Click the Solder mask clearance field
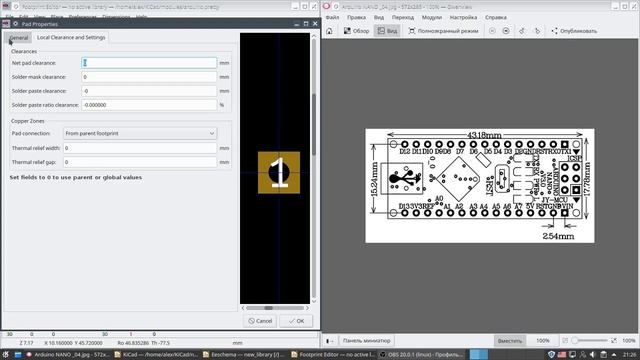 coord(149,77)
